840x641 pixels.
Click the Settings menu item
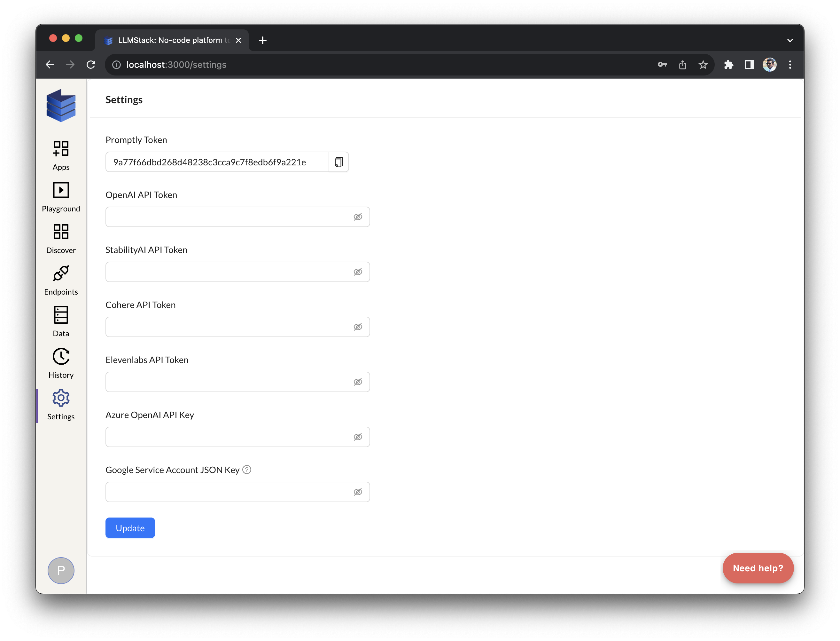pos(60,405)
